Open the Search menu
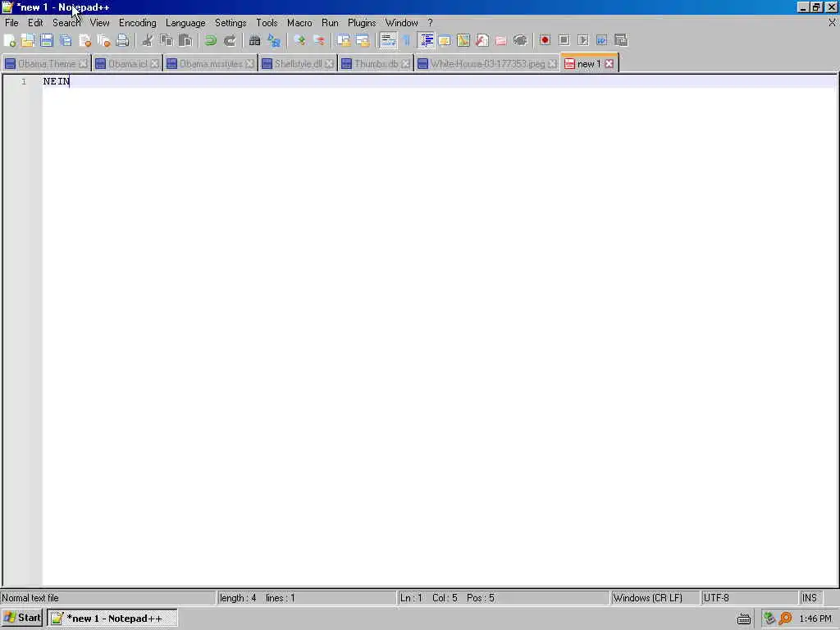 [66, 22]
